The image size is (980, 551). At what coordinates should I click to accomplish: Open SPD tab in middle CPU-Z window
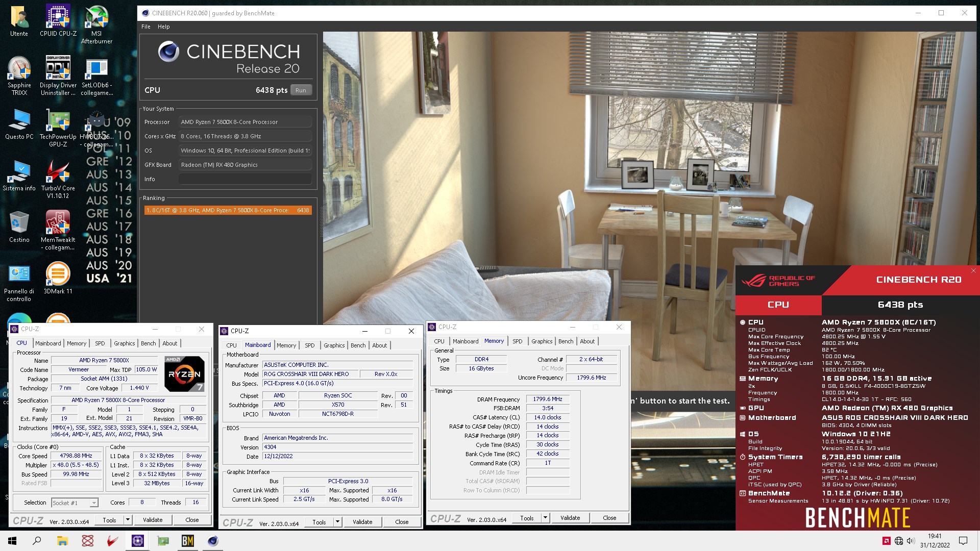pos(310,345)
